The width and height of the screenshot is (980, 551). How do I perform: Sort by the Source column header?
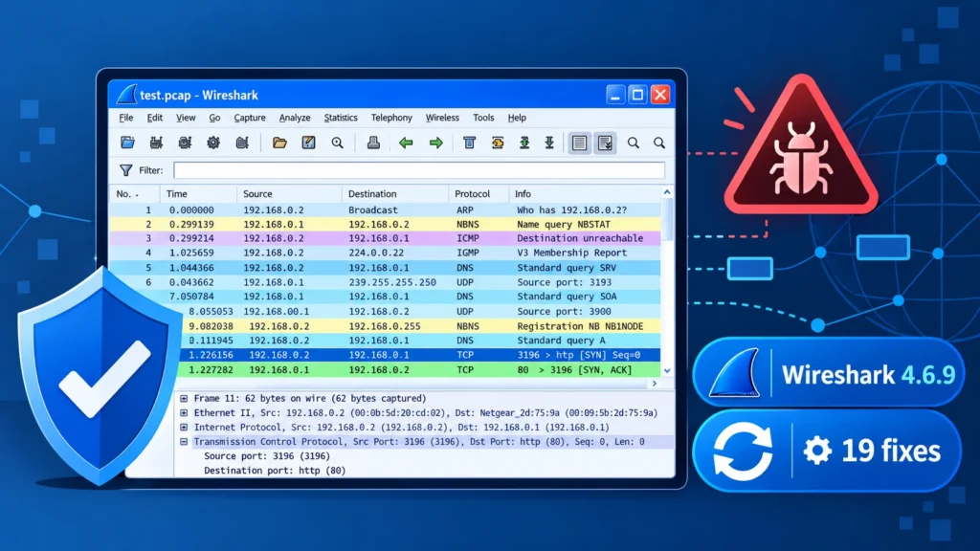289,193
